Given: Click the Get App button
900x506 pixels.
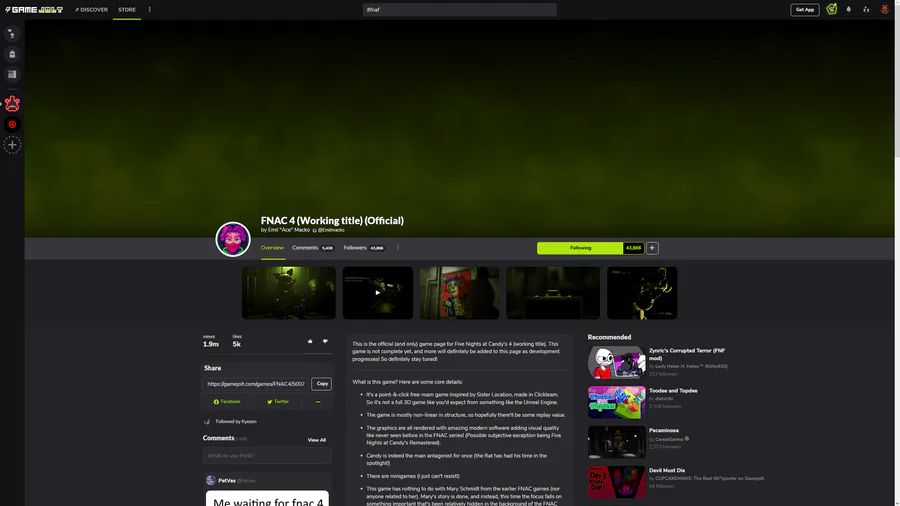Looking at the screenshot, I should pos(805,10).
